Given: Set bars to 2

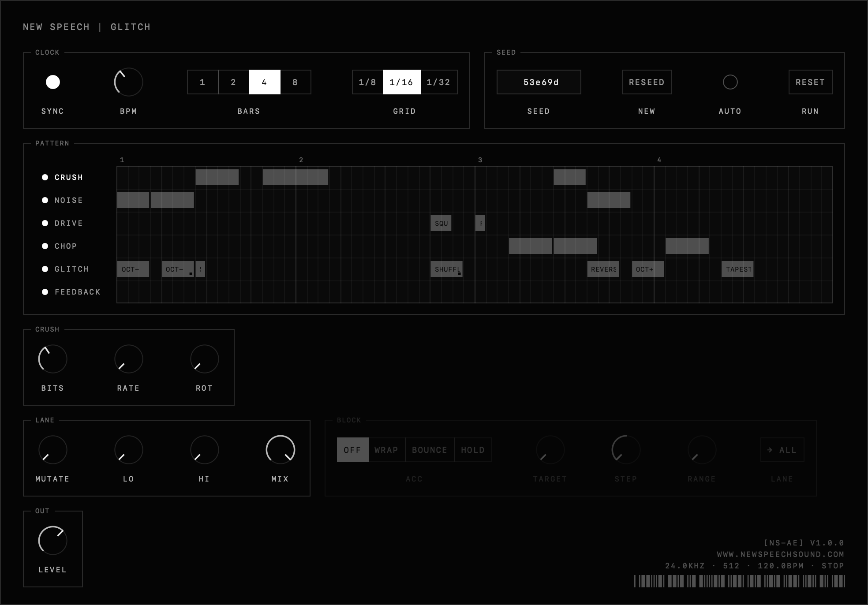Looking at the screenshot, I should tap(233, 82).
